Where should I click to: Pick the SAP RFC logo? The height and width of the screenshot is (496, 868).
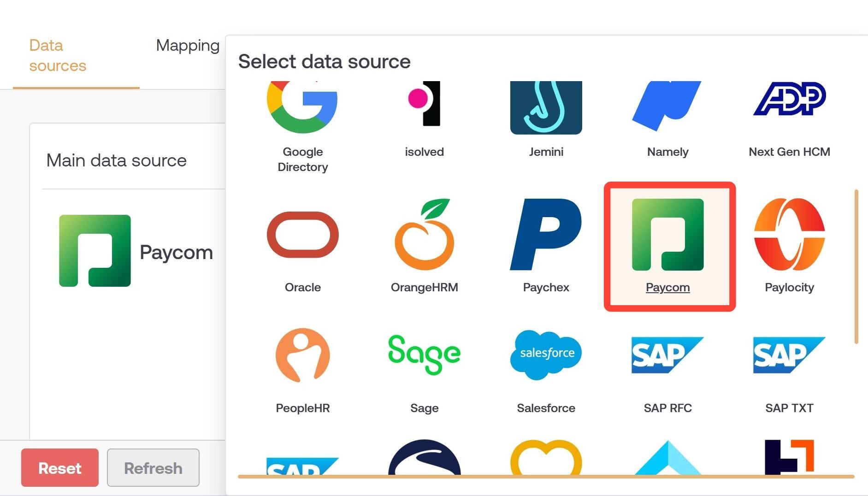(667, 355)
